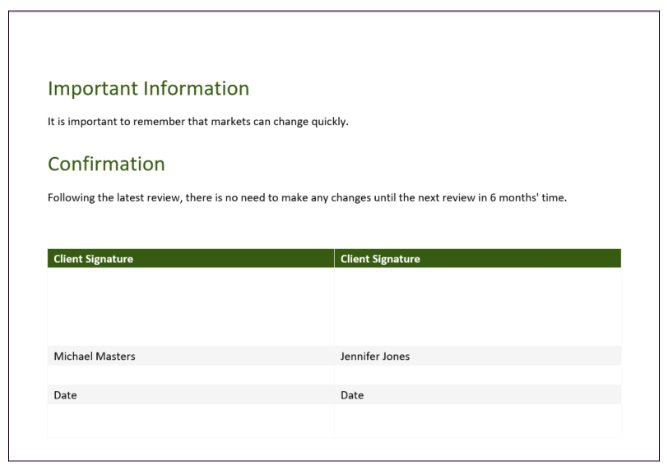Click the blank signature area above Jennifer Jones
667x468 pixels.
coord(477,306)
